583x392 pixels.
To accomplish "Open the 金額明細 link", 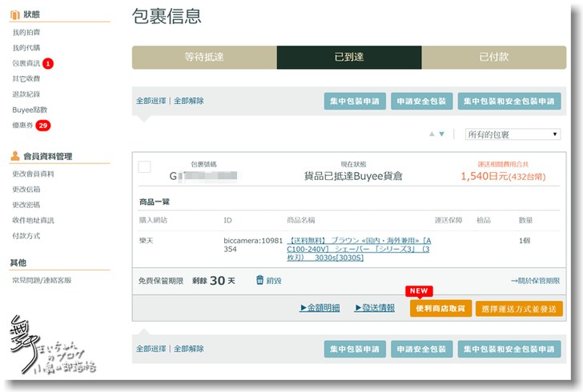I will (x=320, y=308).
